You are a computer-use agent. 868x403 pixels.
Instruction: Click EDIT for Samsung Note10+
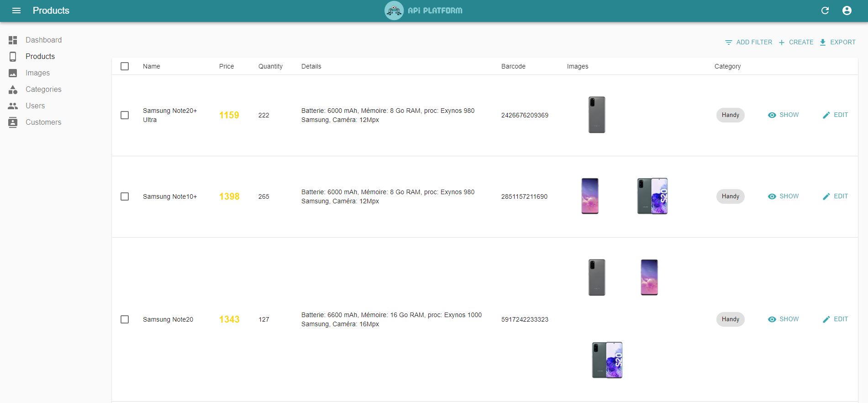click(835, 196)
